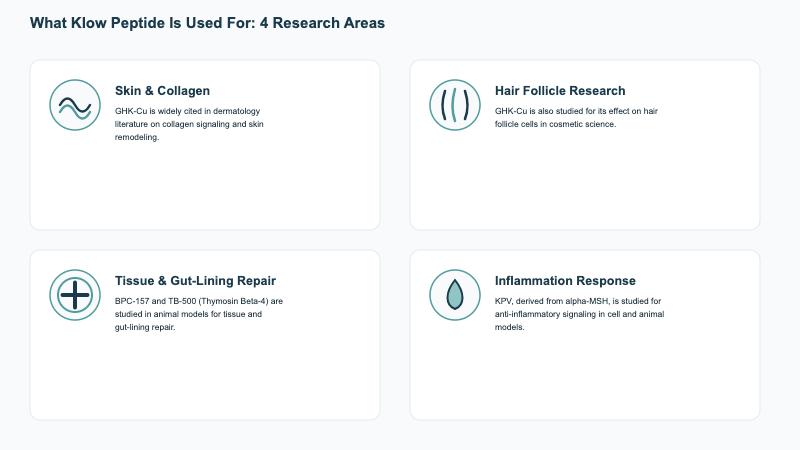Click the BPC-157 and TB-500 description
The width and height of the screenshot is (800, 450).
[198, 314]
